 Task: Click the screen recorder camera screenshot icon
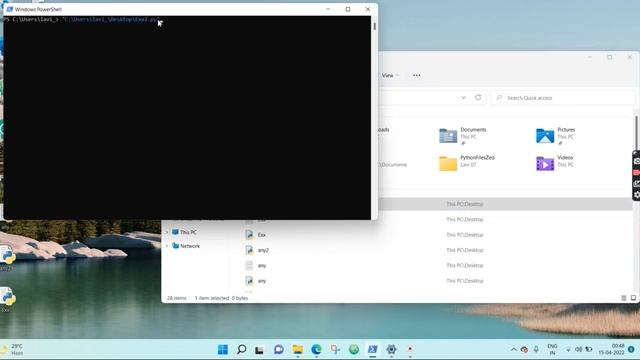637,161
